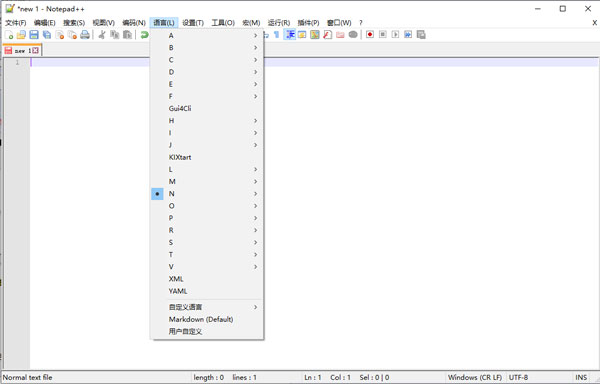
Task: Open the 编辑(E) menu
Action: (x=44, y=23)
